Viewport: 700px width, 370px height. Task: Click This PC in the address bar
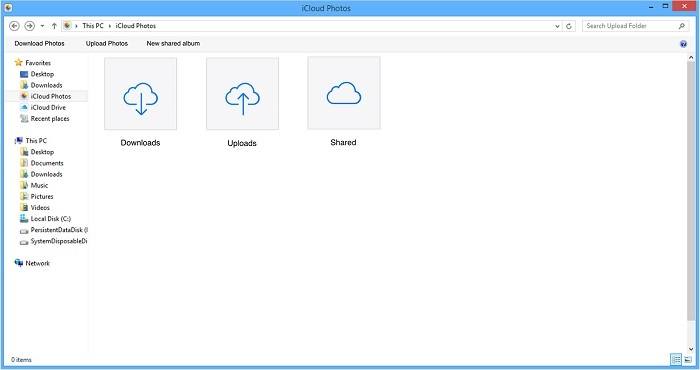tap(93, 26)
